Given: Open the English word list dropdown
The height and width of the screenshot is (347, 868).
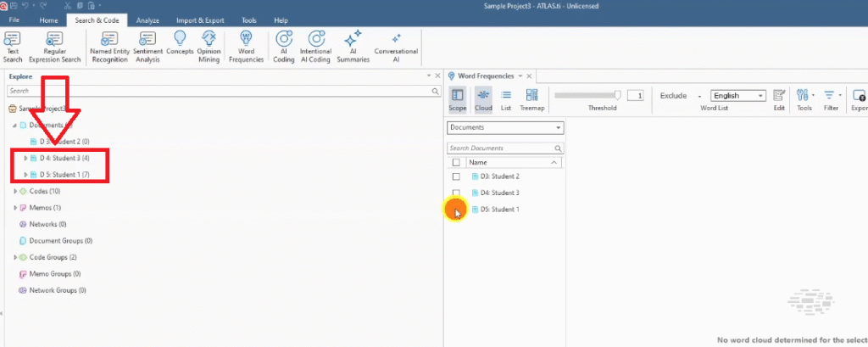Looking at the screenshot, I should [738, 96].
